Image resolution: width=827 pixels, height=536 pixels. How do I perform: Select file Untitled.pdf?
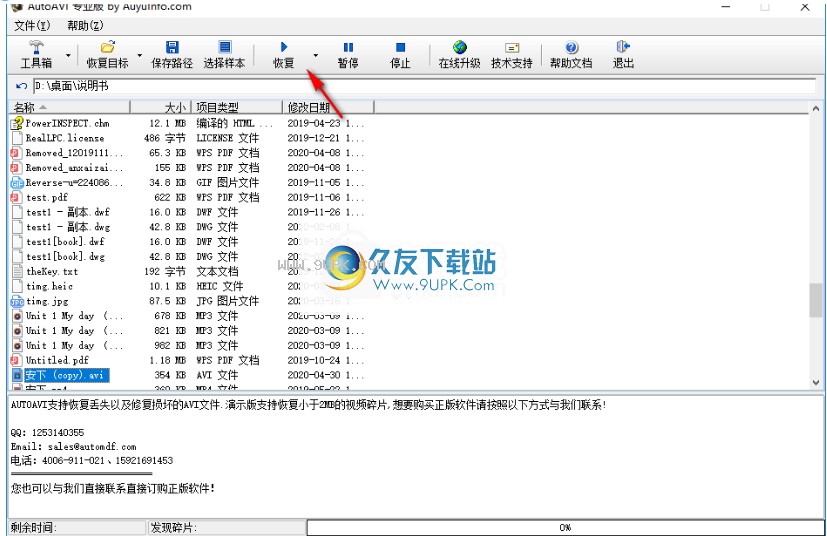[x=57, y=360]
